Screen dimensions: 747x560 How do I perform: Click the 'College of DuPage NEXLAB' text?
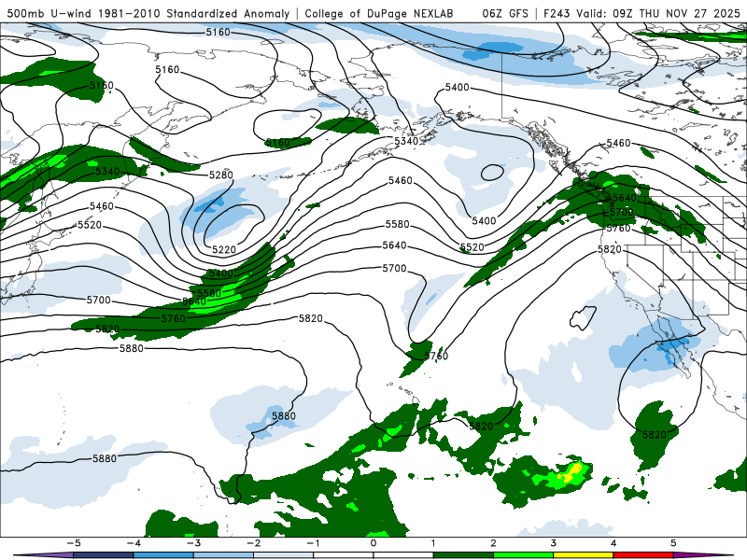(379, 13)
